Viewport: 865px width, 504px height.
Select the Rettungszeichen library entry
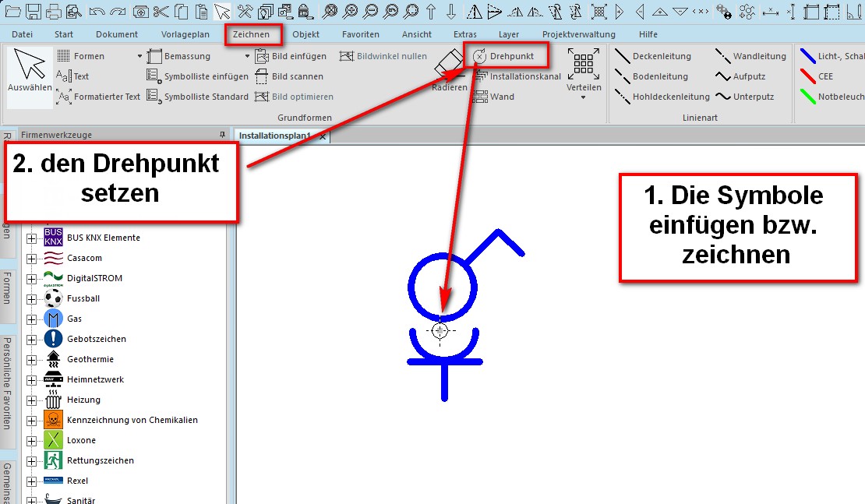click(x=101, y=460)
